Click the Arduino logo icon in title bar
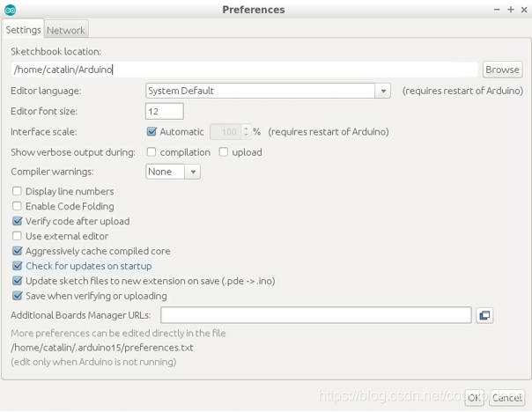 [10, 10]
